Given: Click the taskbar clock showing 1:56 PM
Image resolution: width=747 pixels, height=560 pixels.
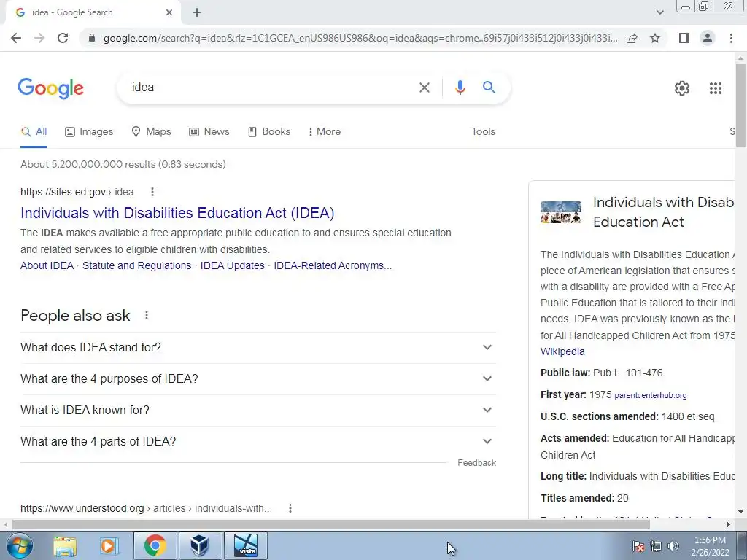Looking at the screenshot, I should click(710, 546).
